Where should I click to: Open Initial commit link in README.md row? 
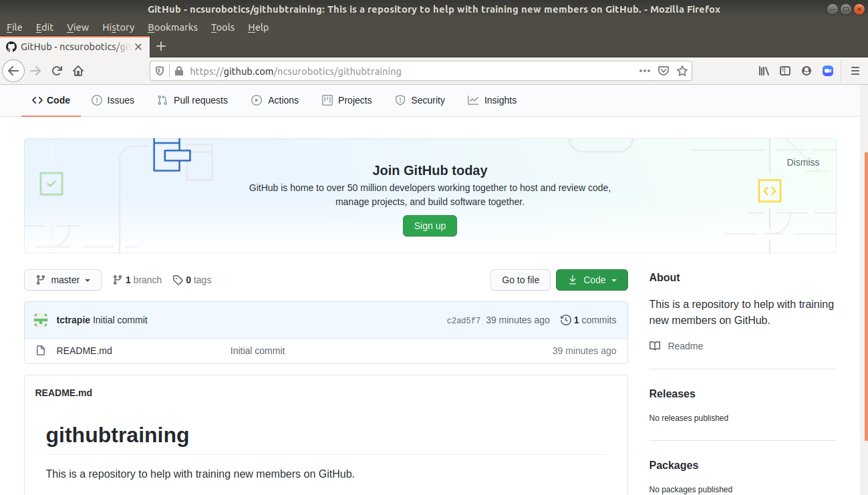[257, 351]
